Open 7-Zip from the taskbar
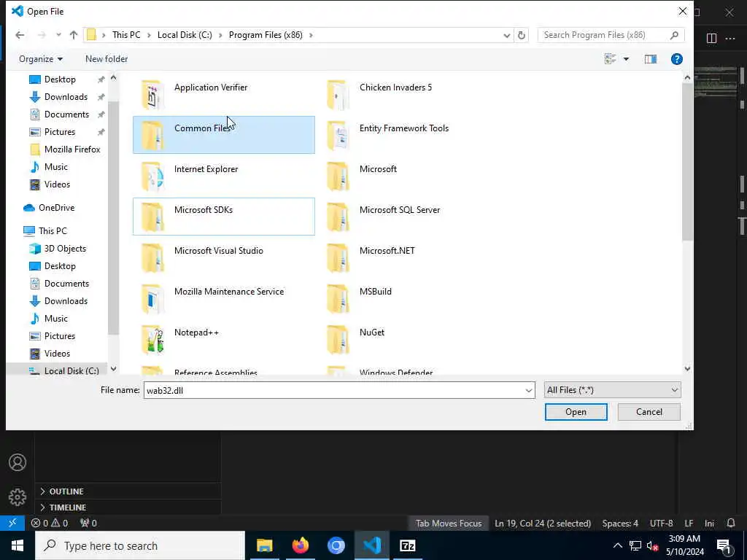The image size is (747, 560). point(407,545)
